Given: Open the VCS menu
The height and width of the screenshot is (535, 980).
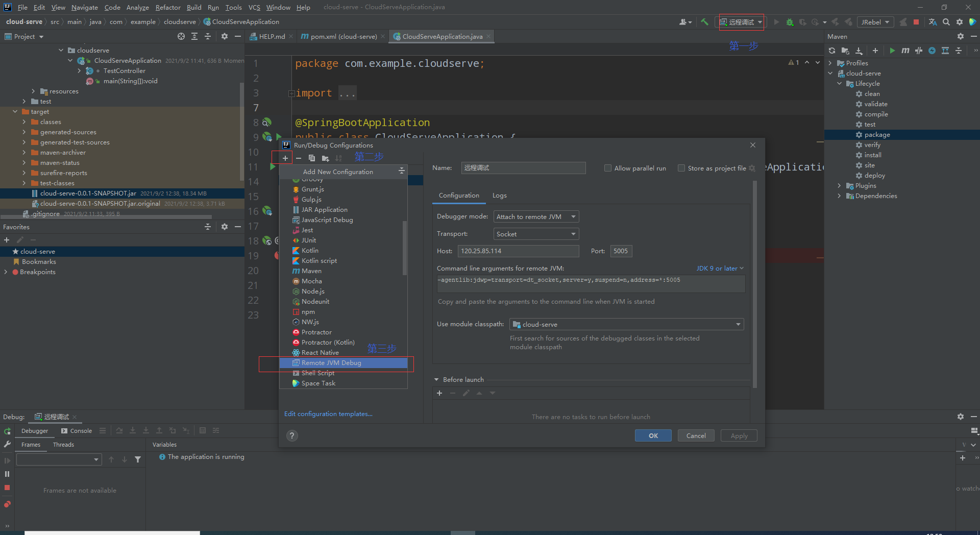Looking at the screenshot, I should click(254, 7).
